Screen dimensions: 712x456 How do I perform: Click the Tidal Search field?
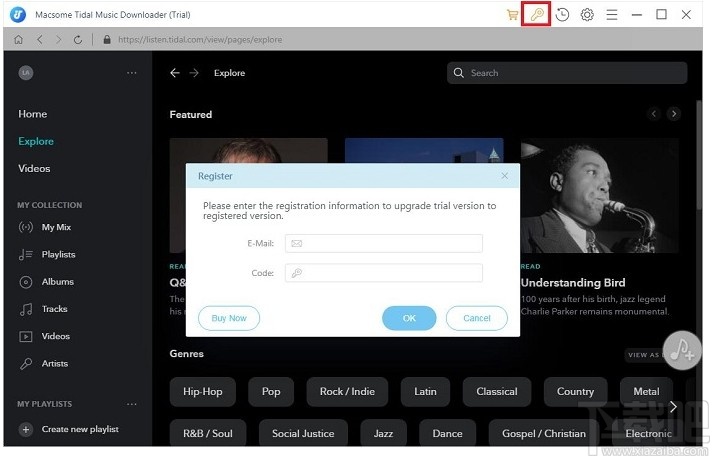coord(567,73)
